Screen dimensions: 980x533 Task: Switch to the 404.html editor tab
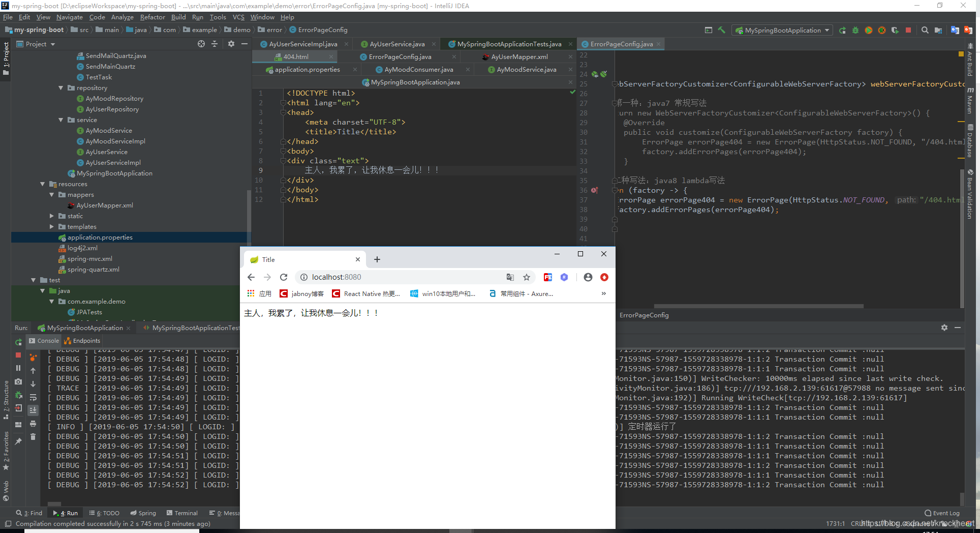296,56
